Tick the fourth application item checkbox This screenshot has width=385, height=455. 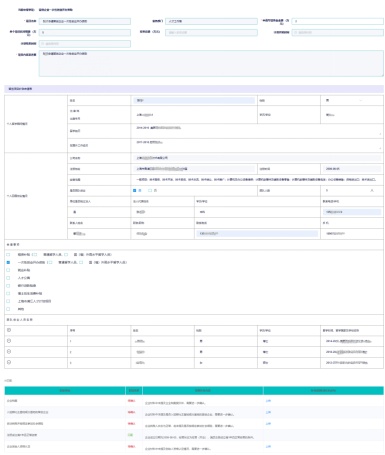click(8, 278)
